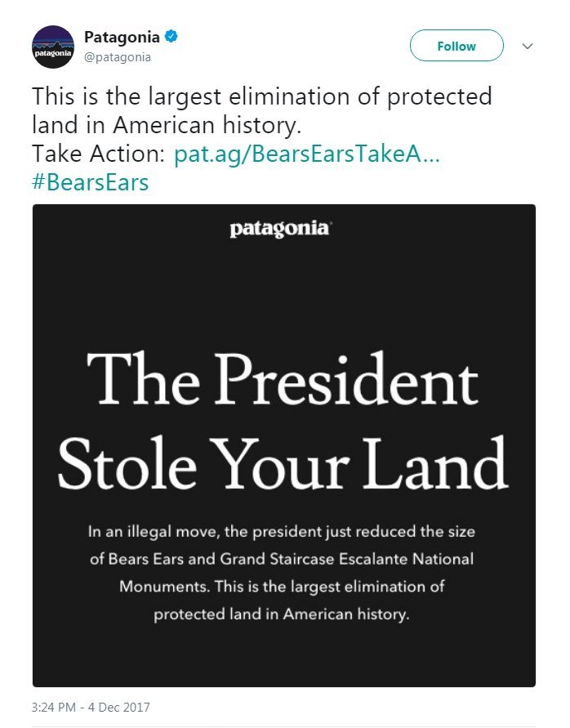Click the tweet's first line about largest elimination

pos(262,97)
